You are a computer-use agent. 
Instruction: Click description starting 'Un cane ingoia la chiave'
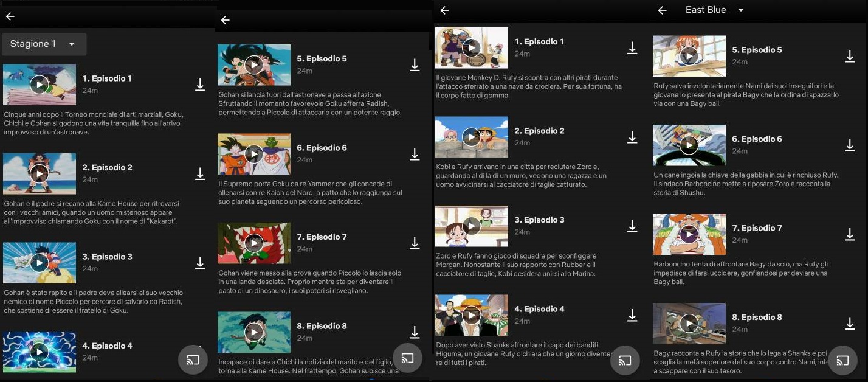746,184
